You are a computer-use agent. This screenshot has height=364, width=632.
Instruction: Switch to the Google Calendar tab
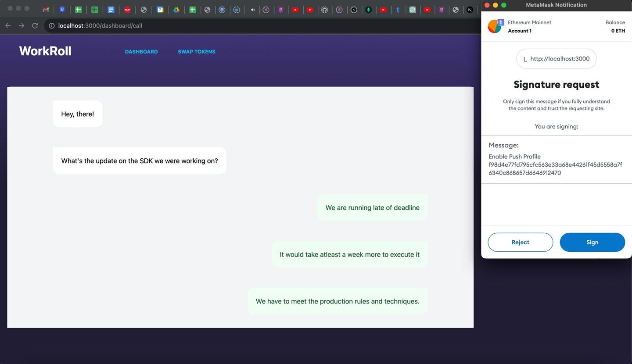(160, 9)
